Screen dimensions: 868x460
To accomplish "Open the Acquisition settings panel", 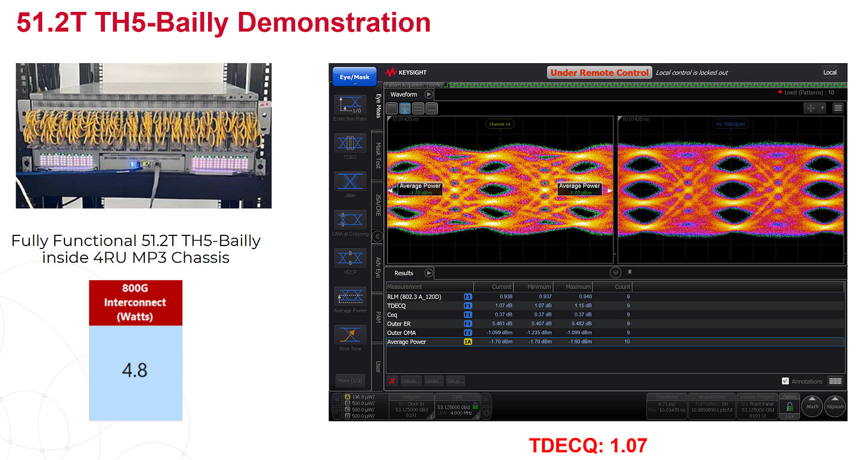I will coord(712,406).
